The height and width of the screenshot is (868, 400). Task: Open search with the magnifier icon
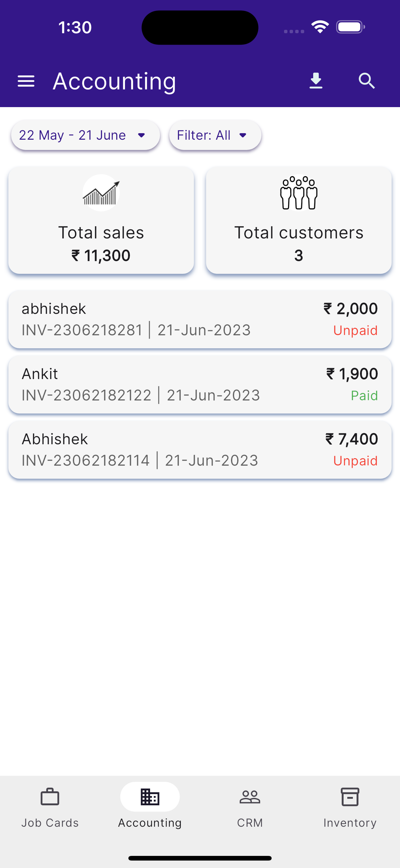click(366, 81)
